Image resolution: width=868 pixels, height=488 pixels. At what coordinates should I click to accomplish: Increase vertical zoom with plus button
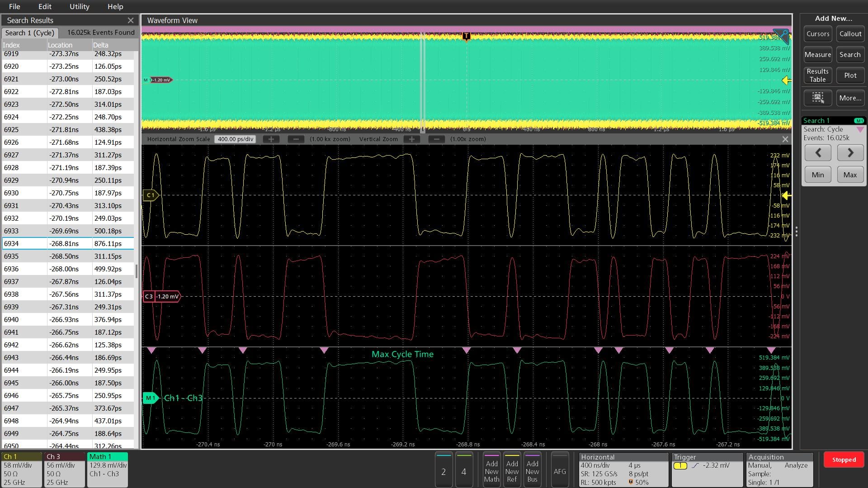pyautogui.click(x=412, y=139)
